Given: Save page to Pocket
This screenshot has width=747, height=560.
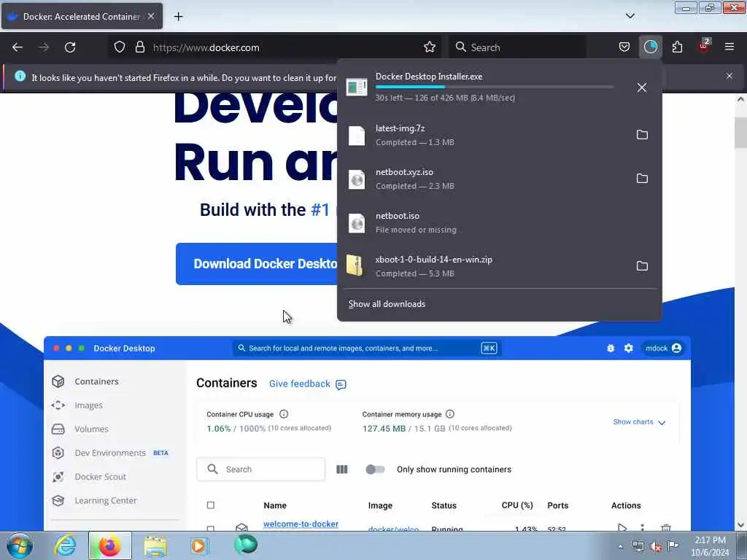Looking at the screenshot, I should click(624, 47).
